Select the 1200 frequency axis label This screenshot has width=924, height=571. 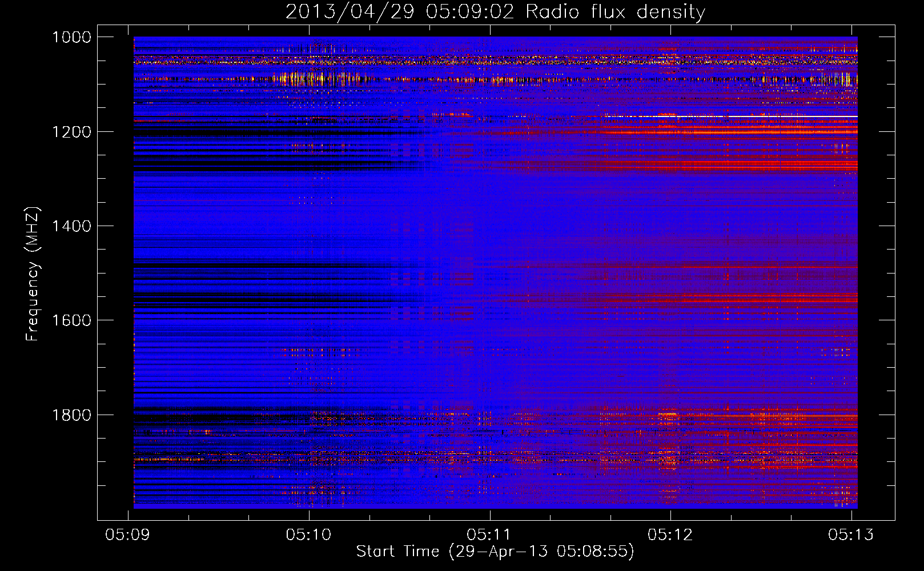click(x=71, y=132)
